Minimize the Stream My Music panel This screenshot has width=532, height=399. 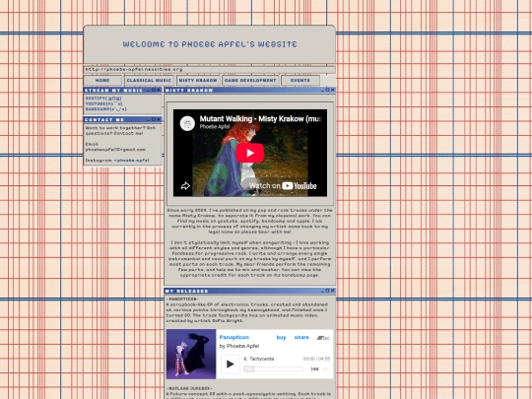coord(148,91)
